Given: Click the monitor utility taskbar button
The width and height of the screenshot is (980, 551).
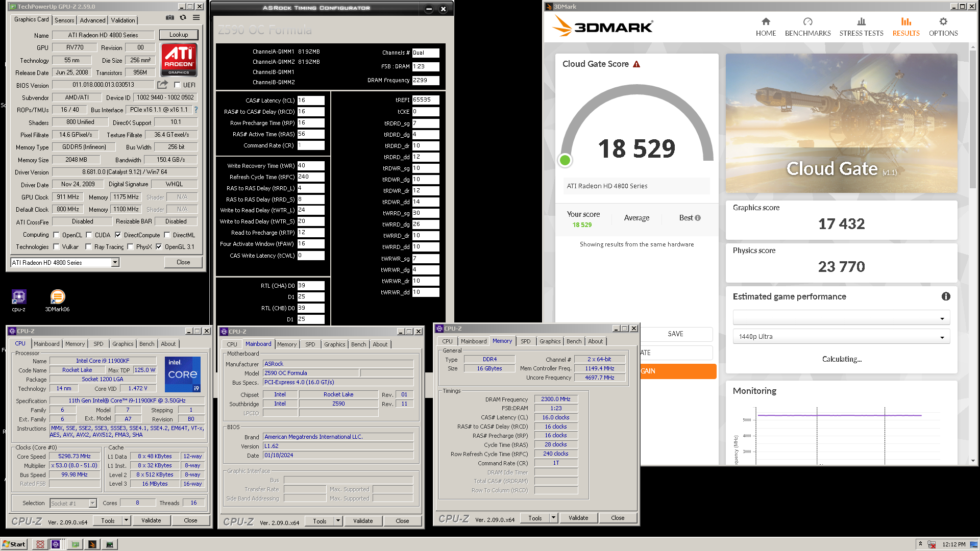Looking at the screenshot, I should coord(110,544).
